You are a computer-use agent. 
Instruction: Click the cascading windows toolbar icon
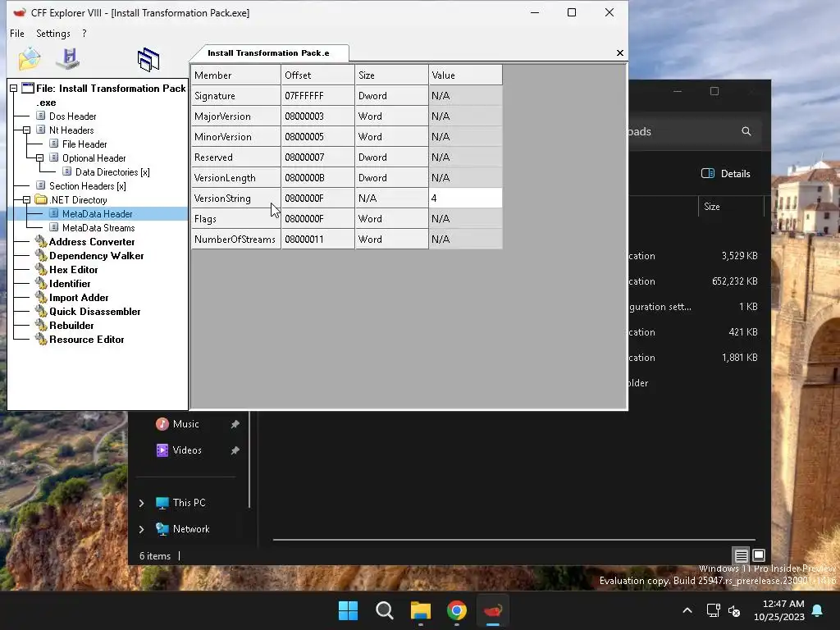(x=148, y=59)
